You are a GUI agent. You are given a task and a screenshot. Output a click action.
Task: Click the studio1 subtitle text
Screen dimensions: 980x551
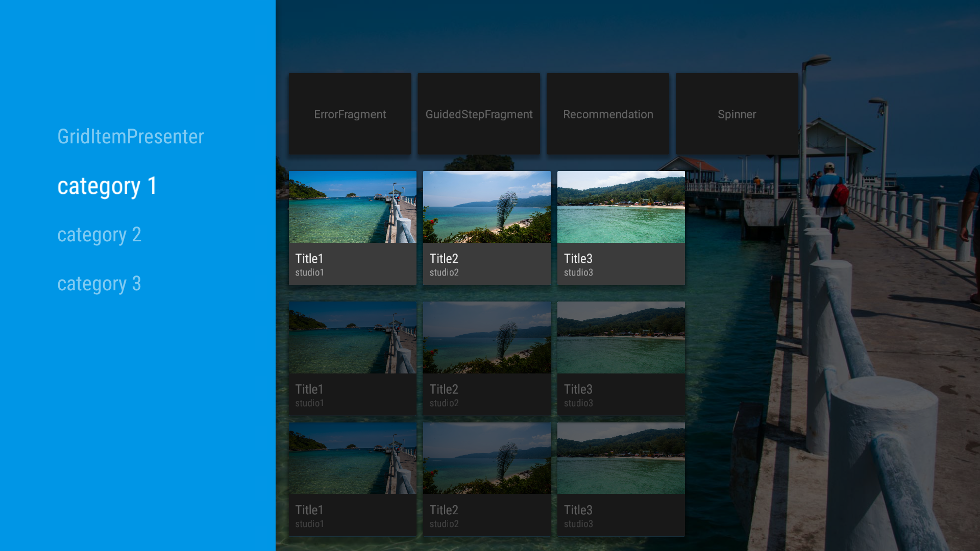coord(310,272)
